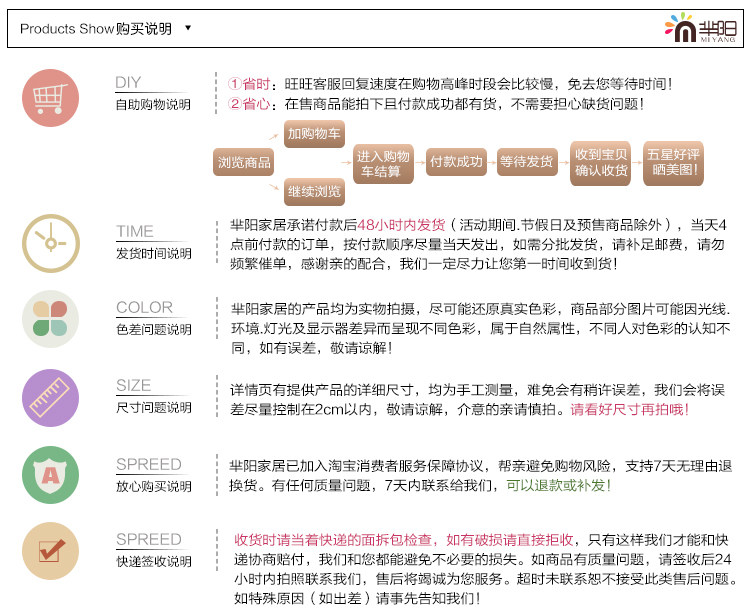The height and width of the screenshot is (612, 750).
Task: Click the green 可以退款或补发 text
Action: (559, 486)
